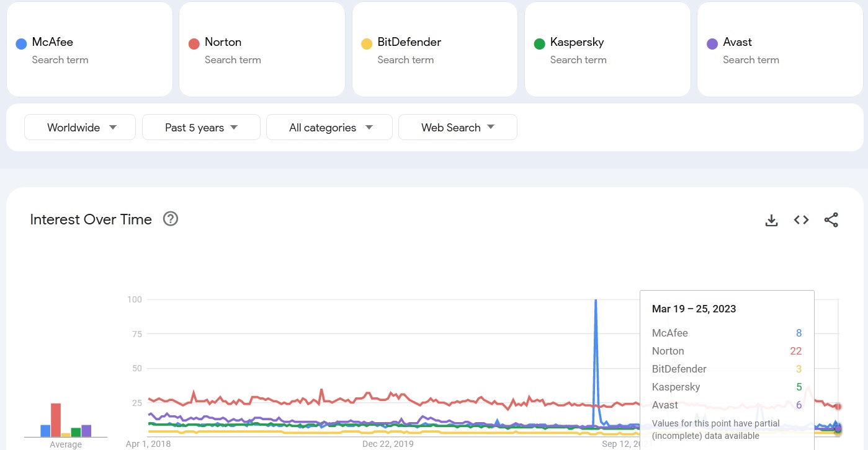Edit the Kaspersky search term card
This screenshot has width=868, height=450.
(x=607, y=50)
